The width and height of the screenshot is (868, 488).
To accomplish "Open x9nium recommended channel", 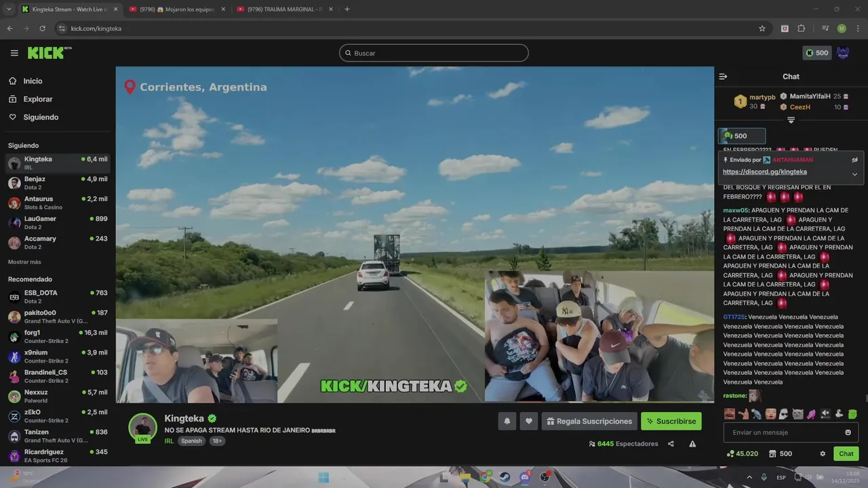I will [x=58, y=357].
